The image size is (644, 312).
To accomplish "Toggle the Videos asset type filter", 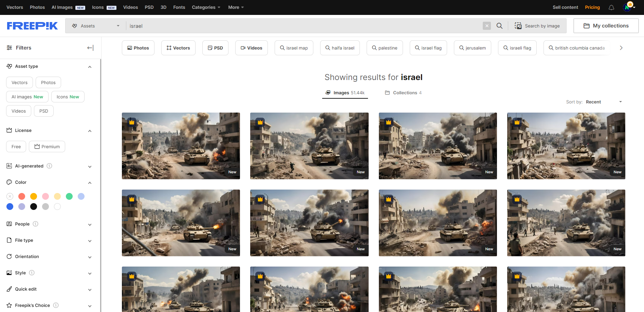I will [19, 111].
